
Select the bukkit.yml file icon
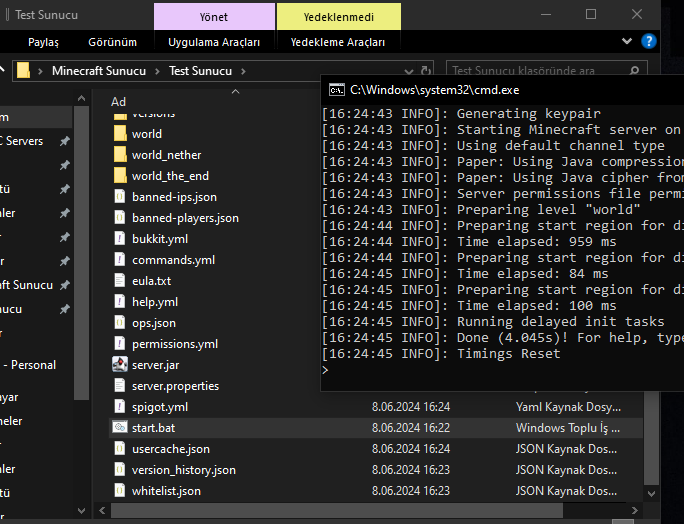click(x=120, y=238)
